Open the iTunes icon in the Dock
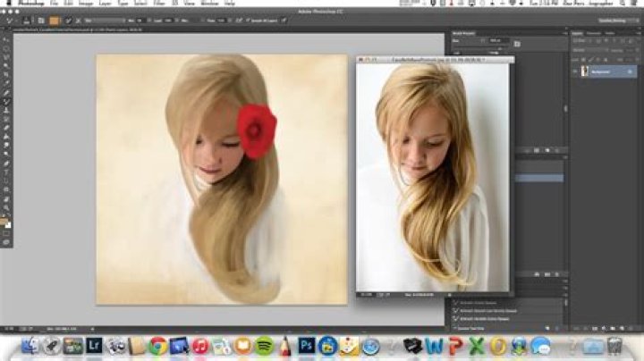 (x=200, y=346)
